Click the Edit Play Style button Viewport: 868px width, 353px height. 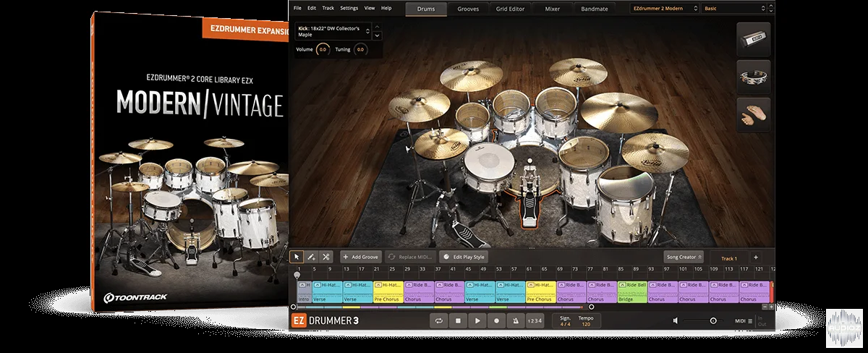tap(464, 257)
